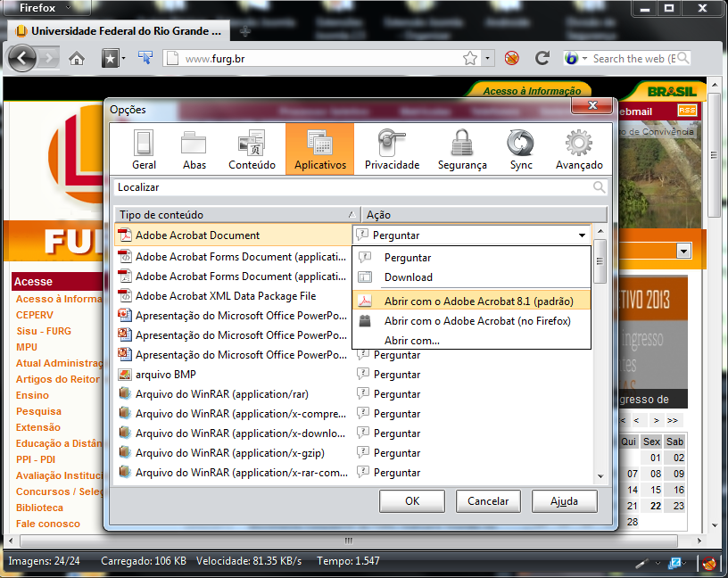Screen dimensions: 728x578
Task: Open the Segurança options panel
Action: [x=462, y=149]
